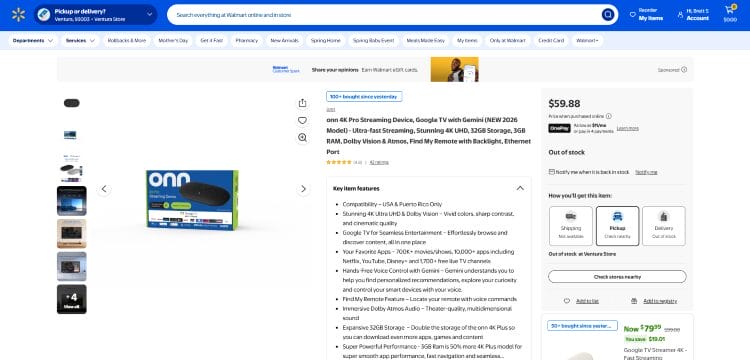Open Only at Walmart nav item

point(507,41)
